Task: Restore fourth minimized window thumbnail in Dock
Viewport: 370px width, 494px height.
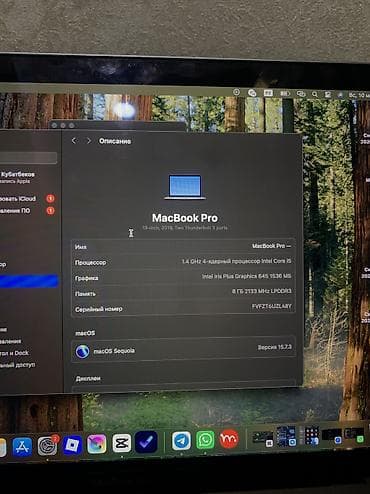Action: click(332, 436)
